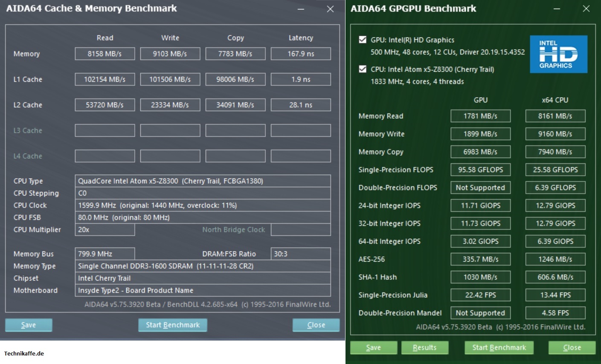The height and width of the screenshot is (364, 601).
Task: Click Memory Type Single Channel DDR3-1600 field
Action: point(203,266)
